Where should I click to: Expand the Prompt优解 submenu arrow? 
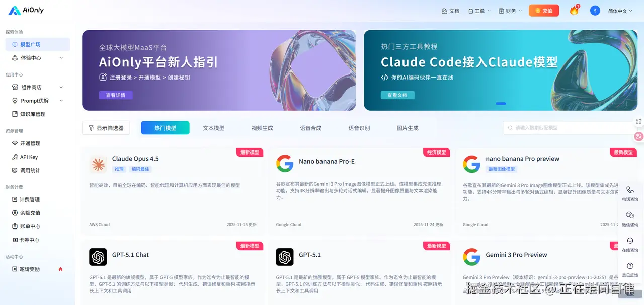click(x=61, y=101)
